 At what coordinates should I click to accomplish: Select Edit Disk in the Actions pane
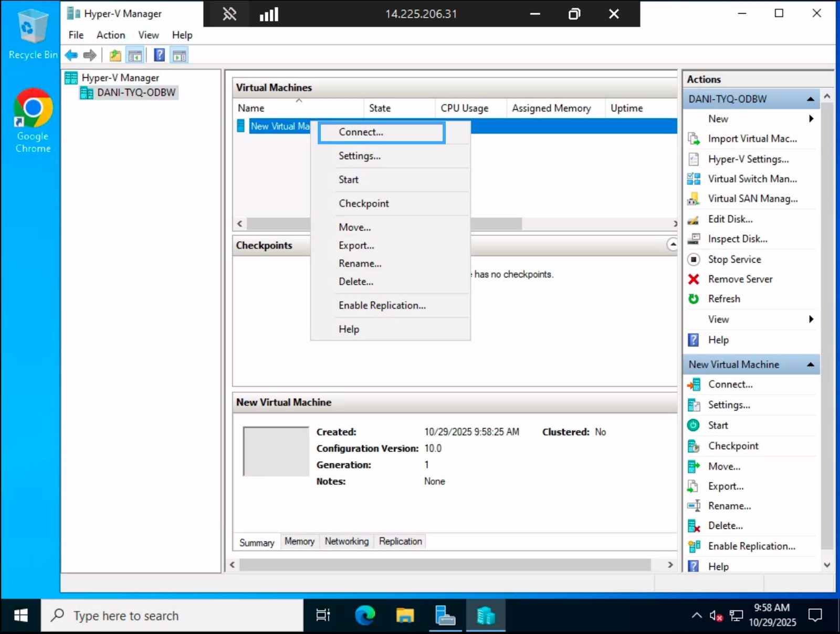point(730,219)
